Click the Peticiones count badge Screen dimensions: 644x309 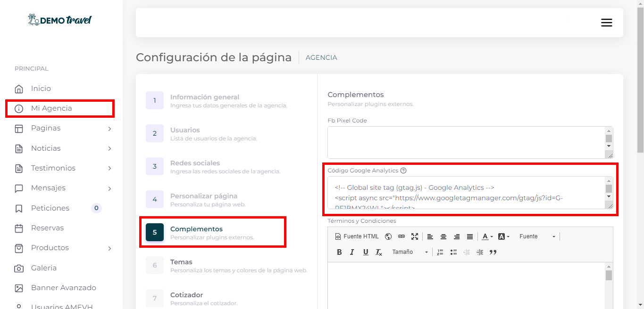point(96,208)
